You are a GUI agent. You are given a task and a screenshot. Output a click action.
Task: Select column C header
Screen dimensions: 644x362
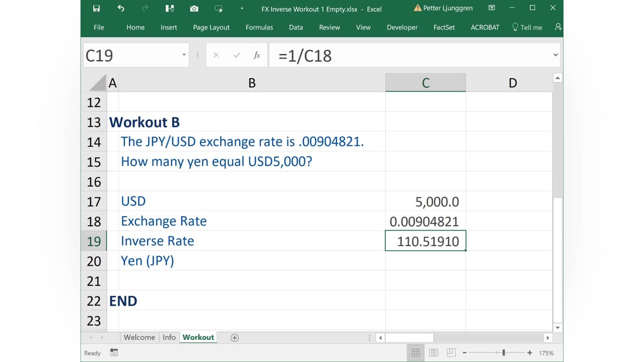(426, 83)
